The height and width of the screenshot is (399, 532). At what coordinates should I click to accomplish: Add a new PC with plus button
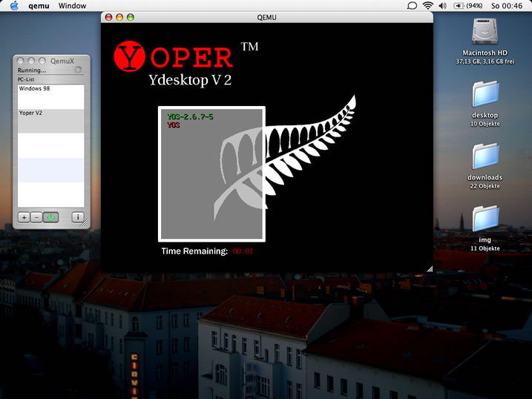click(x=24, y=217)
